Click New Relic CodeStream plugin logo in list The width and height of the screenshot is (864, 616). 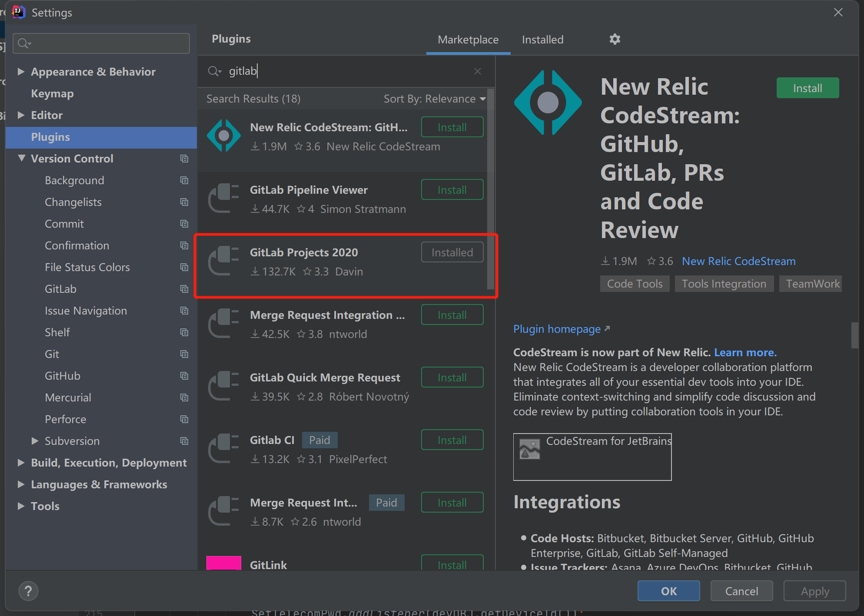224,136
